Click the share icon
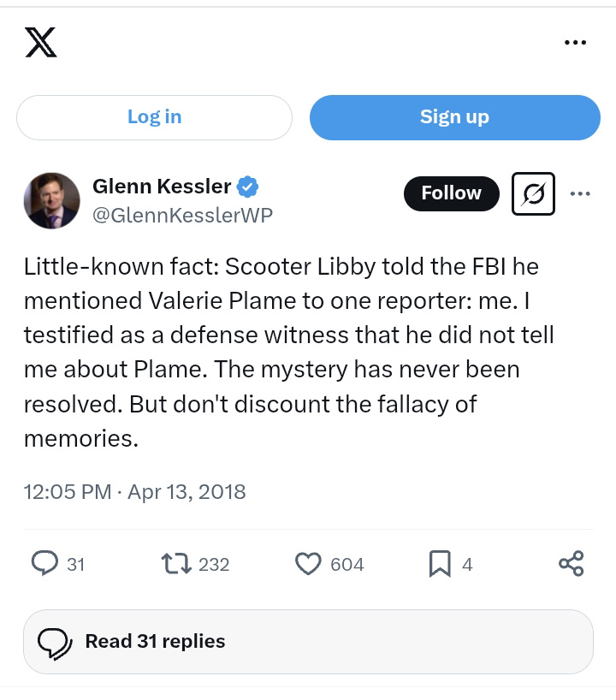Image resolution: width=616 pixels, height=700 pixels. pyautogui.click(x=571, y=563)
